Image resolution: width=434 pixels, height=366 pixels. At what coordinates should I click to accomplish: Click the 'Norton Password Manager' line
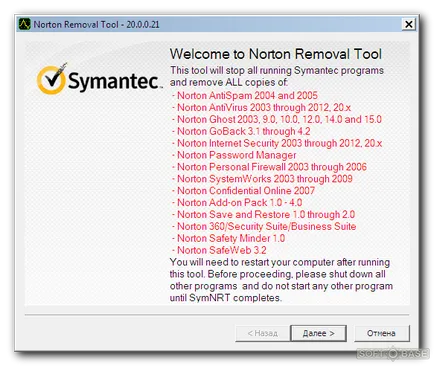pyautogui.click(x=234, y=155)
